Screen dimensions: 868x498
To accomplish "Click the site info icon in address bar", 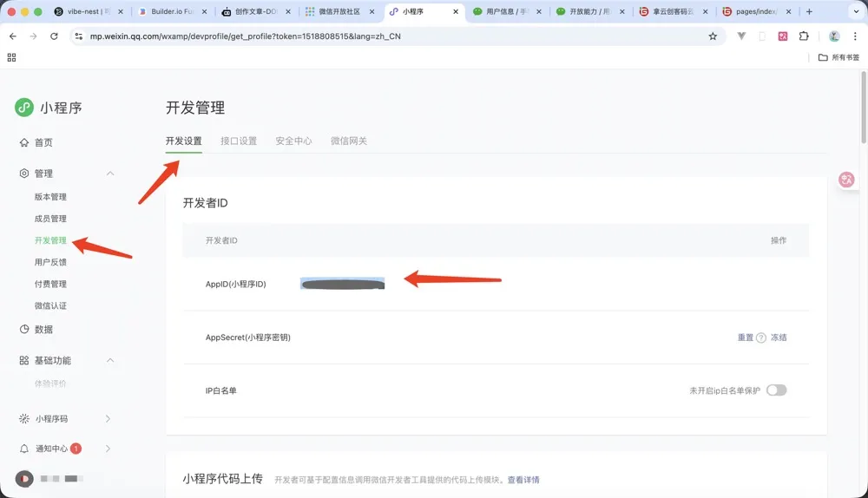I will coord(79,36).
